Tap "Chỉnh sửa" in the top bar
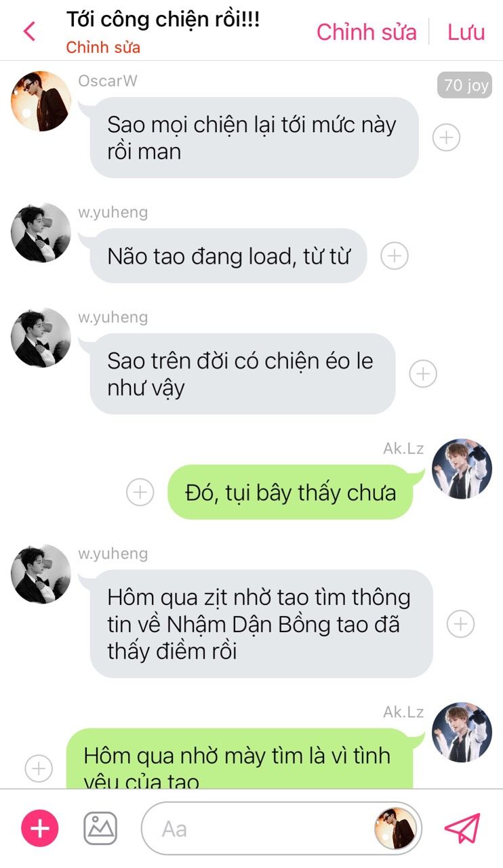The image size is (503, 868). [367, 32]
